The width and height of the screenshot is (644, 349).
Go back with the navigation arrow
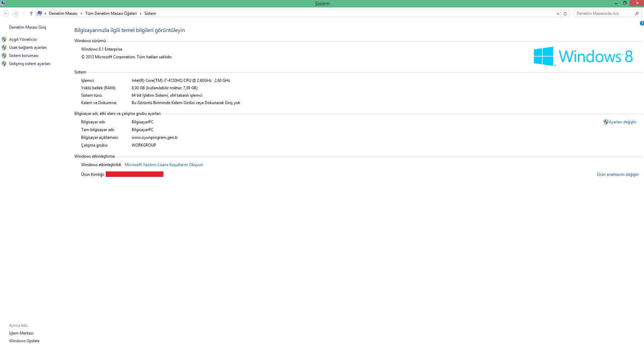coord(6,13)
